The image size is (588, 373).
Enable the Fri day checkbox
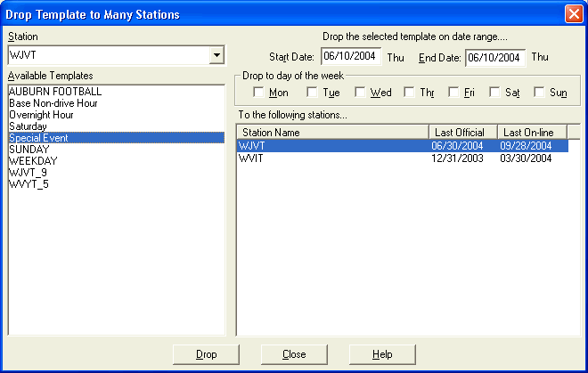click(x=454, y=93)
